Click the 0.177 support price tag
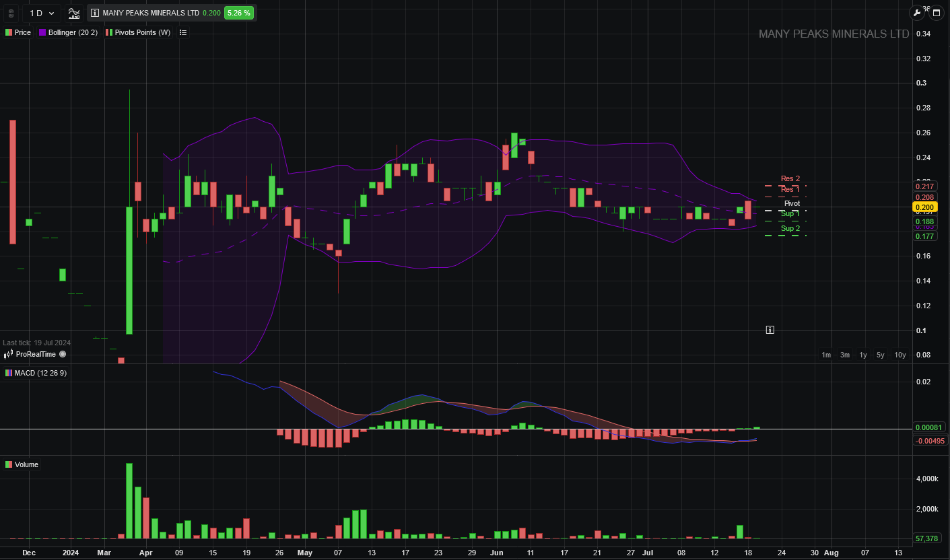950x560 pixels. [925, 236]
